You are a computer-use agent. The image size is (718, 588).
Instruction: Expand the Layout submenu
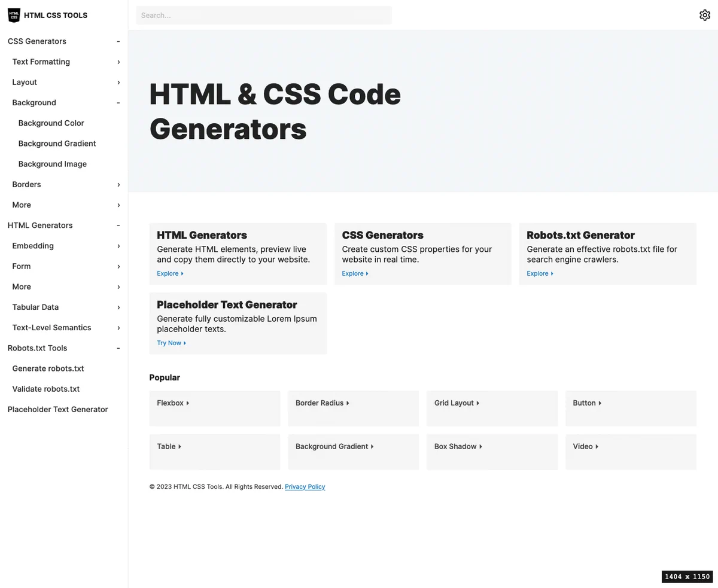(118, 82)
